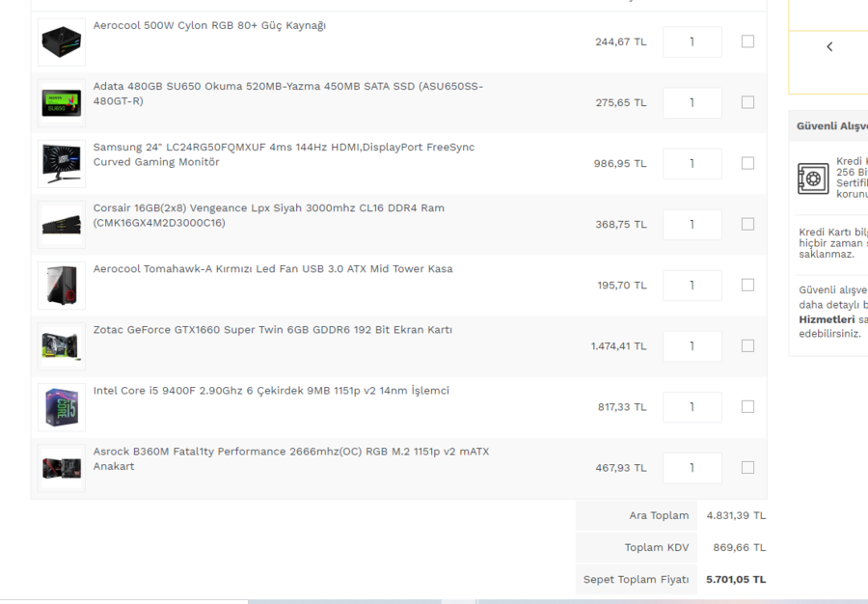The width and height of the screenshot is (868, 604).
Task: Toggle the Zotac GTX1660 Super checkbox
Action: pos(747,345)
